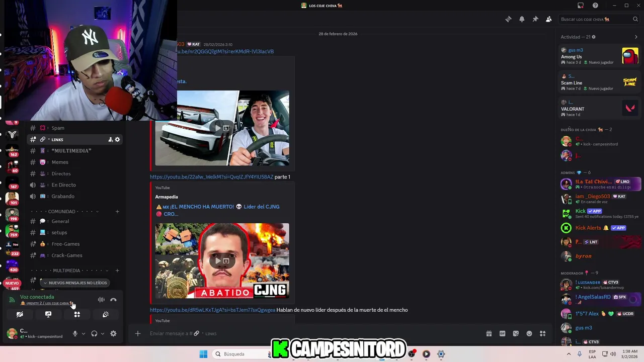Open Windows Start button on taskbar
Image resolution: width=644 pixels, height=362 pixels.
coord(203,354)
